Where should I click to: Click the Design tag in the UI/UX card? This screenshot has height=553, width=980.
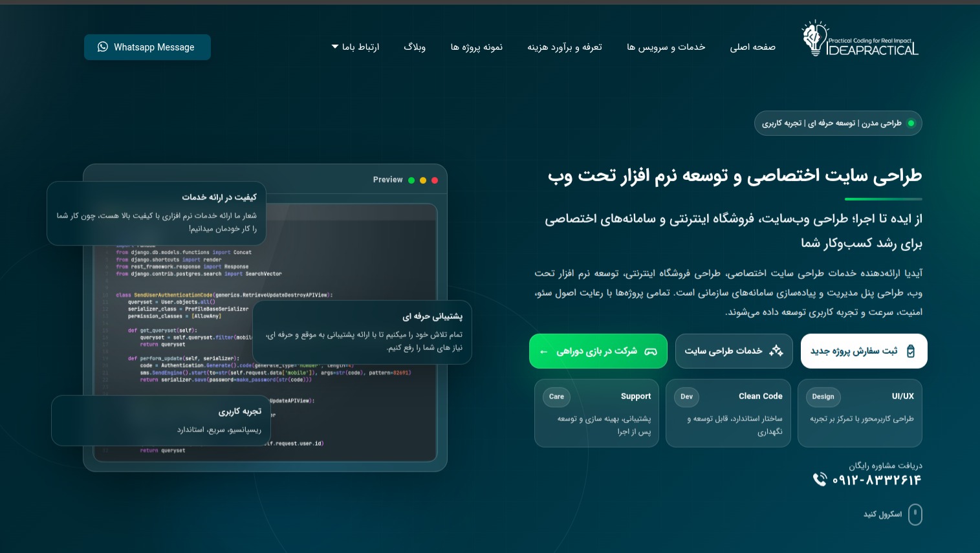[823, 397]
